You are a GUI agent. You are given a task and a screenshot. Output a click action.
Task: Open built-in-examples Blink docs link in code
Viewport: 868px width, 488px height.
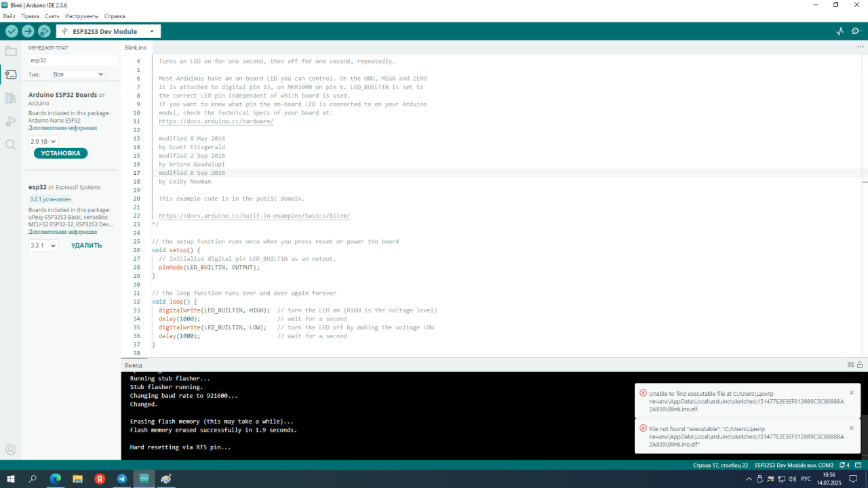(x=254, y=216)
